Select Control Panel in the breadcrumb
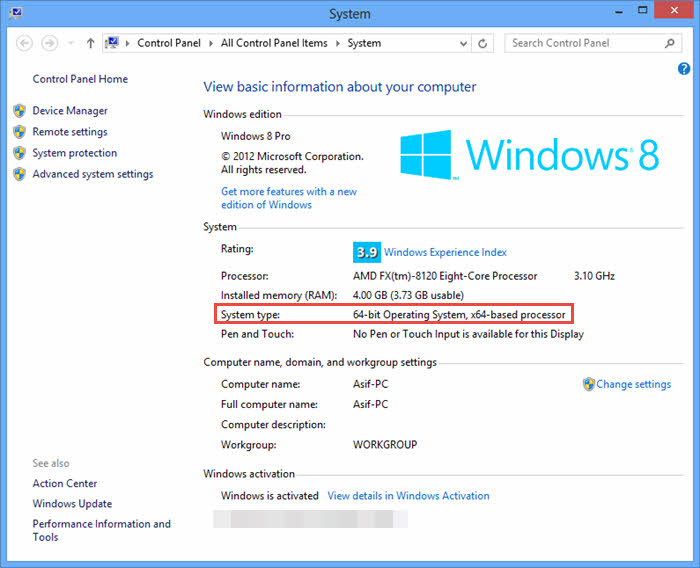The image size is (700, 568). pos(169,43)
